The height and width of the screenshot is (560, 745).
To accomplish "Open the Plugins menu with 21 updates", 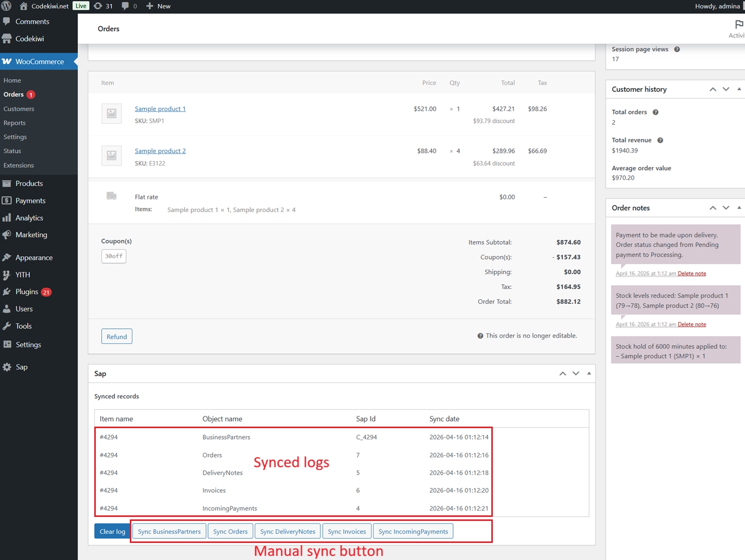I will tap(28, 292).
